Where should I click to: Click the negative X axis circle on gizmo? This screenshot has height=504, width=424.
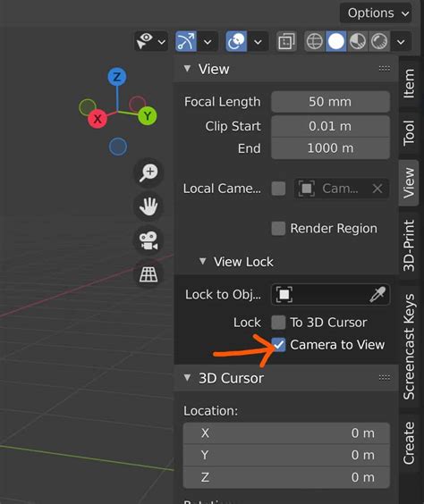pos(138,105)
